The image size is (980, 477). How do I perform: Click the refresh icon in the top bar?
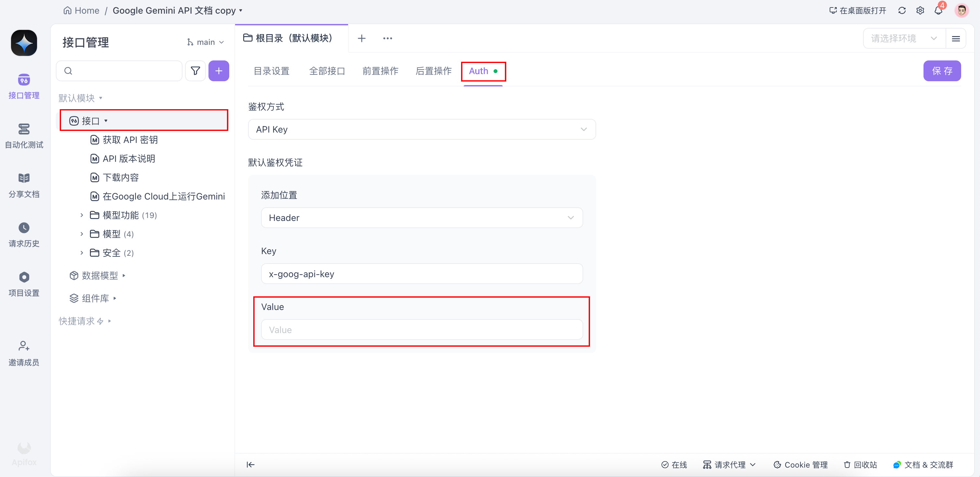coord(902,10)
